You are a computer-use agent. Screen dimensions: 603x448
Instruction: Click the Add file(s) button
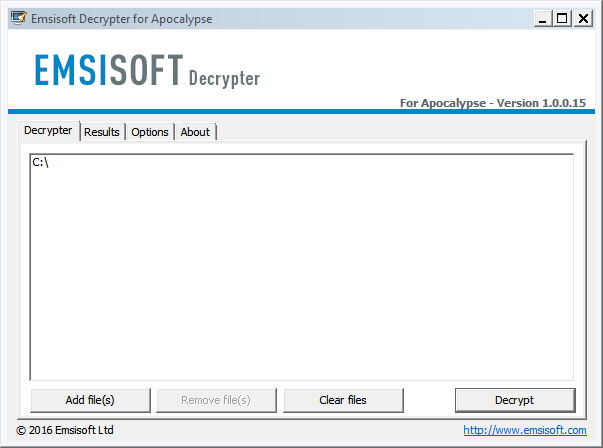click(90, 400)
